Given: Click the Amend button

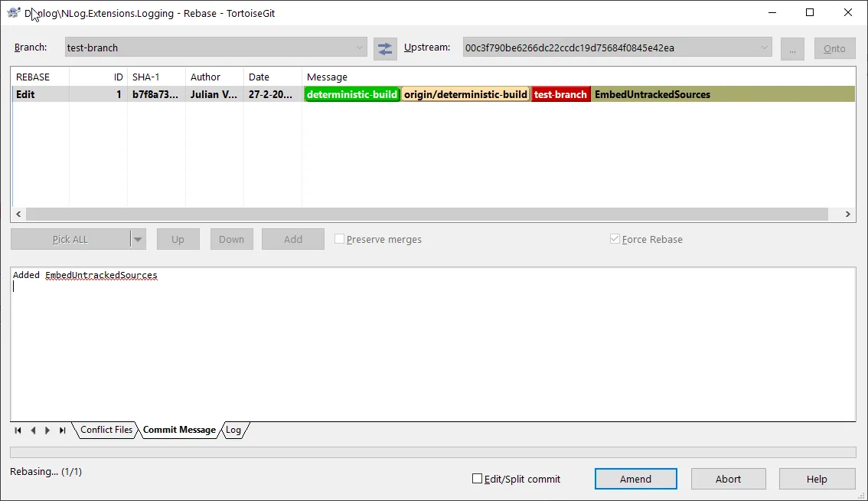Looking at the screenshot, I should click(635, 479).
